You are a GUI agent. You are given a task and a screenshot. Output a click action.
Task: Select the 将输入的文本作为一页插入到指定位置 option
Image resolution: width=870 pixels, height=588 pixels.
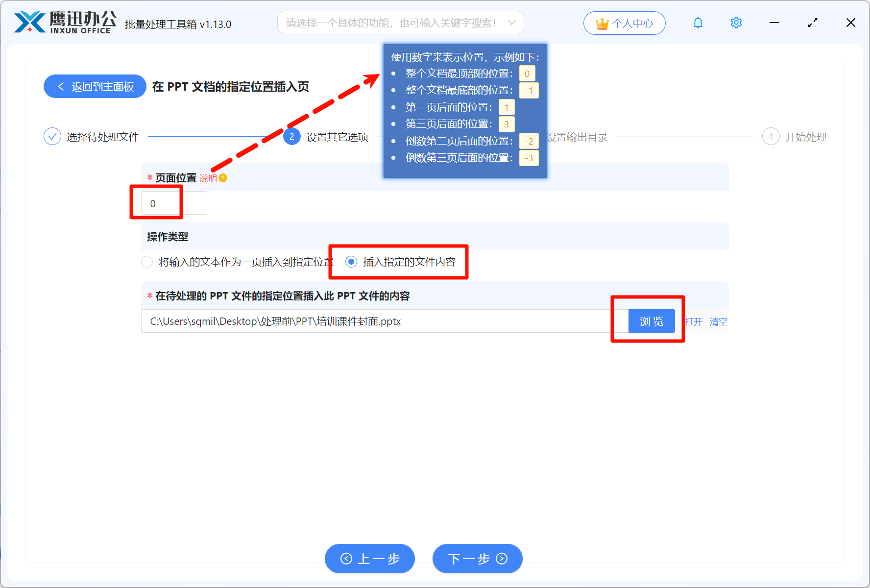147,262
